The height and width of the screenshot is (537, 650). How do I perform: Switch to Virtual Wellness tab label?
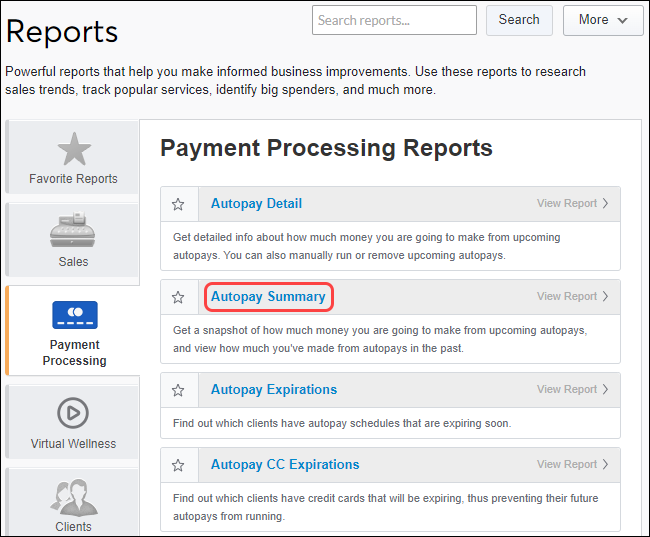[73, 444]
